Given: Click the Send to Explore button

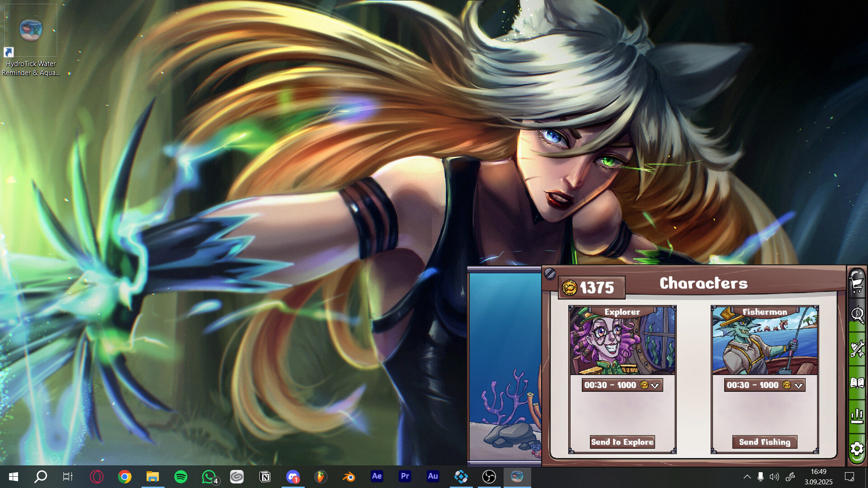Looking at the screenshot, I should tap(623, 442).
